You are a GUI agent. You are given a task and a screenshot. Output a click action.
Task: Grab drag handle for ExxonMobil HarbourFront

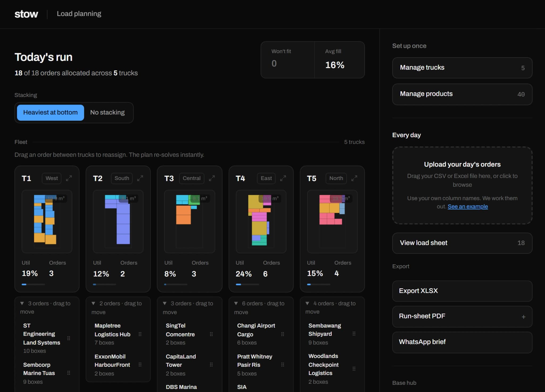[140, 365]
